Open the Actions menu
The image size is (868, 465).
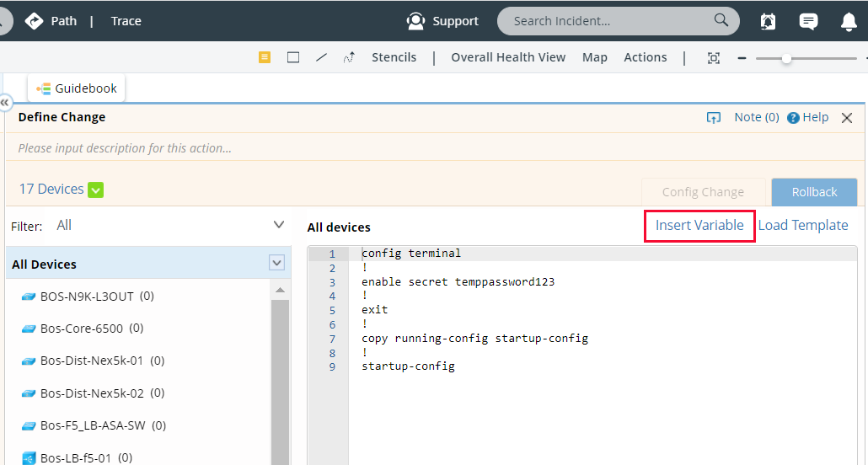pyautogui.click(x=645, y=57)
